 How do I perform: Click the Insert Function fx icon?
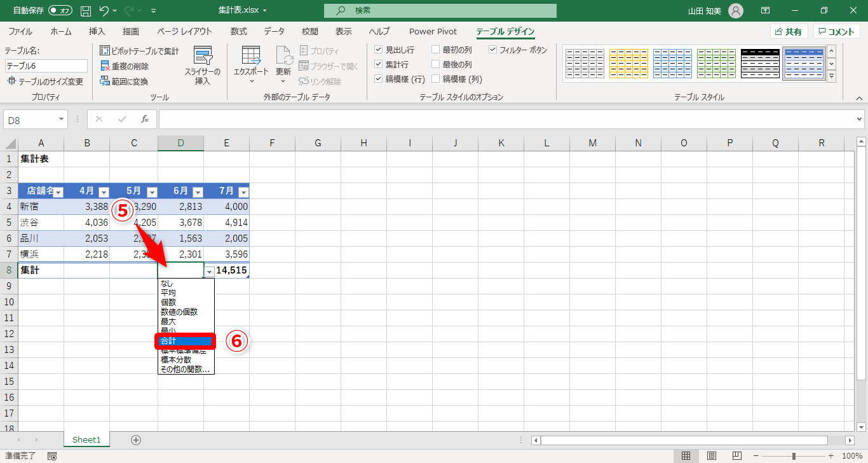coord(145,119)
